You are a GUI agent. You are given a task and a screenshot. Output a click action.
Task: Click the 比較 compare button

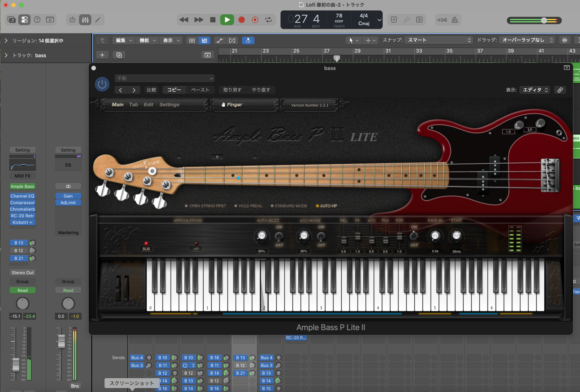(152, 90)
